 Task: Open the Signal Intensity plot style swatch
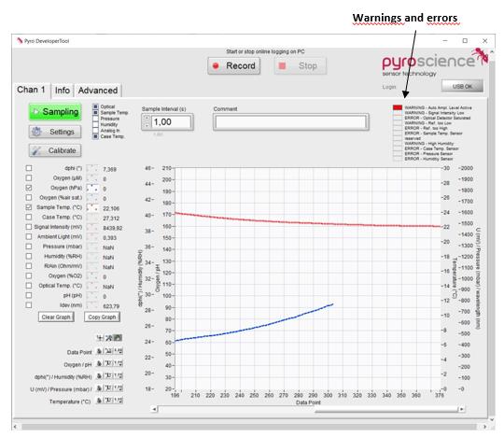[x=92, y=227]
